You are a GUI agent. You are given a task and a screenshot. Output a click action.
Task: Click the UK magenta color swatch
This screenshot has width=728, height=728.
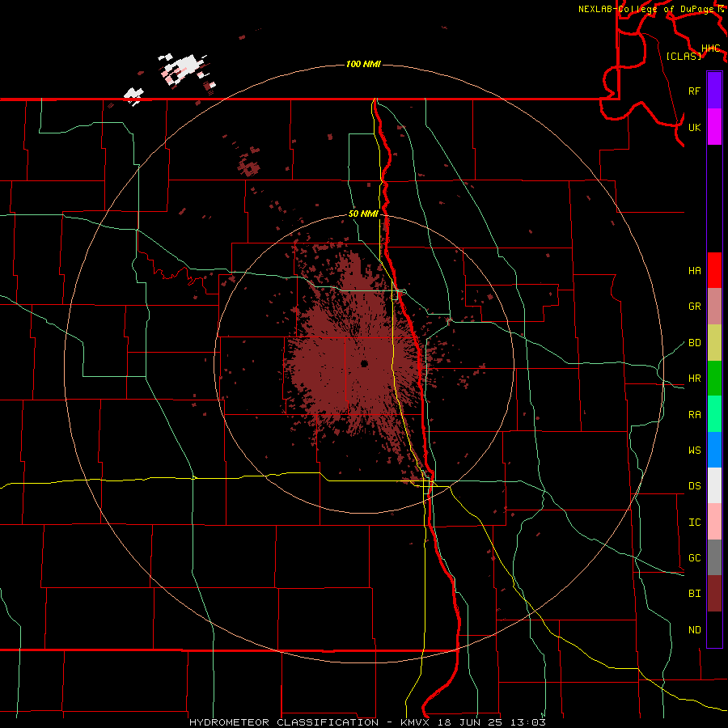(x=714, y=127)
